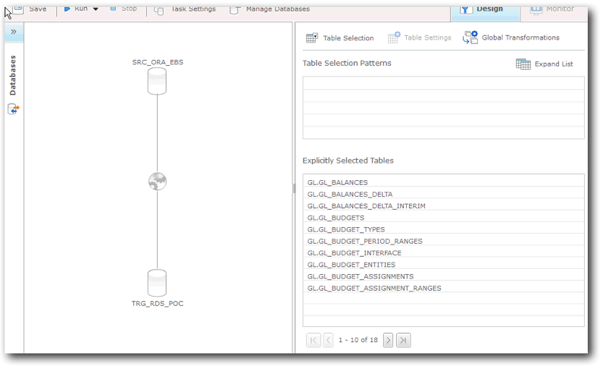600x374 pixels.
Task: Select GL.GL_BUDGET_TYPES table row
Action: (x=443, y=229)
